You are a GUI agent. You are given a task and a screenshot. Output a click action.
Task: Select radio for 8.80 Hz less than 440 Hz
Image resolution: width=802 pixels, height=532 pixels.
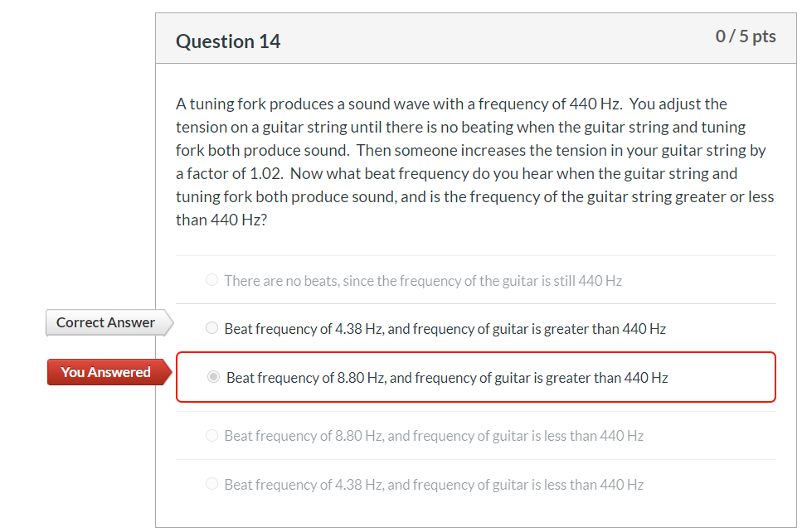pos(211,435)
